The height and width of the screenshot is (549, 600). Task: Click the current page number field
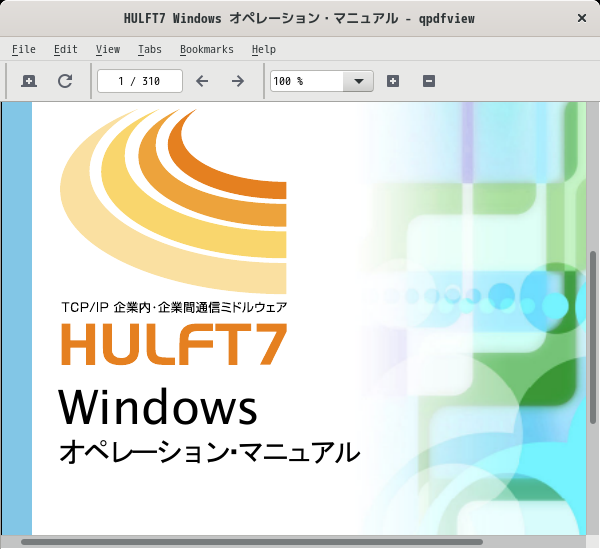140,81
